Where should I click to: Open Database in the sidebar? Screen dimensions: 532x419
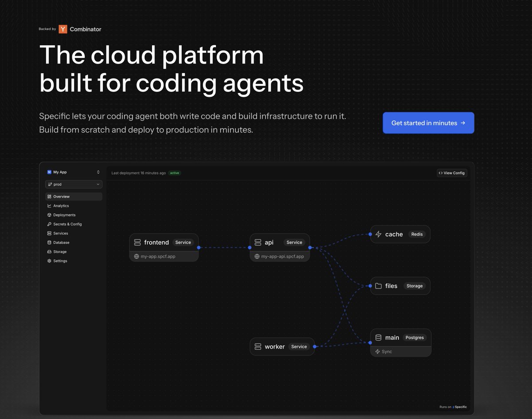74,243
